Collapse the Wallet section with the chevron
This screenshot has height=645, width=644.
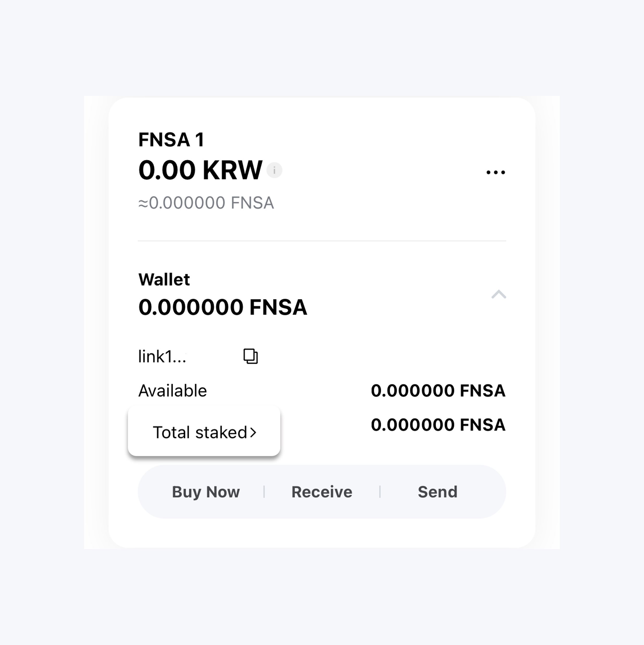499,294
